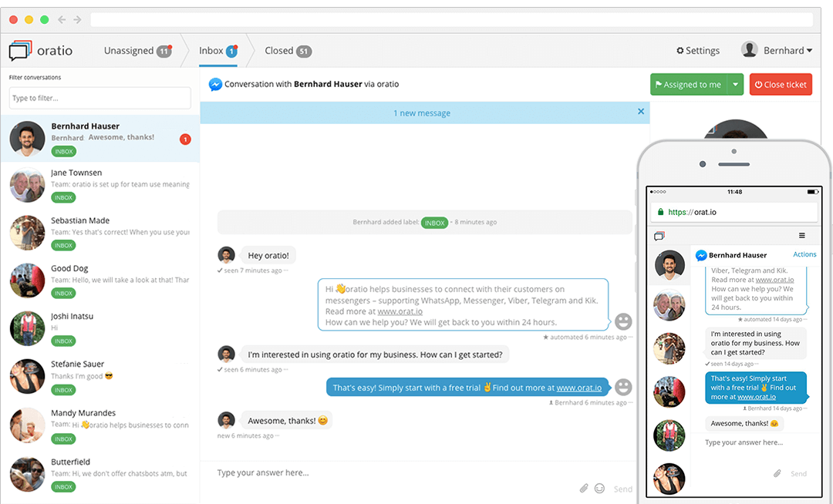Switch to the Unassigned tab
833x504 pixels.
(130, 50)
